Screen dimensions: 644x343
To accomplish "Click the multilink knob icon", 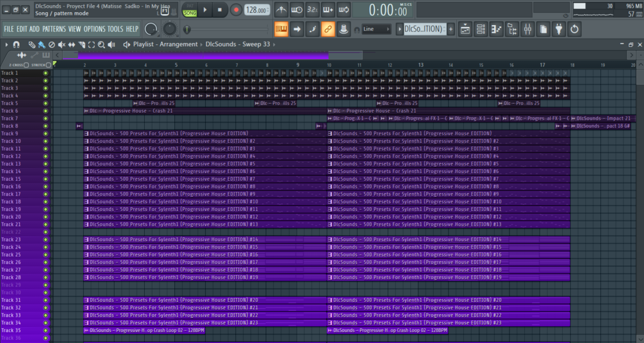I will [x=343, y=29].
